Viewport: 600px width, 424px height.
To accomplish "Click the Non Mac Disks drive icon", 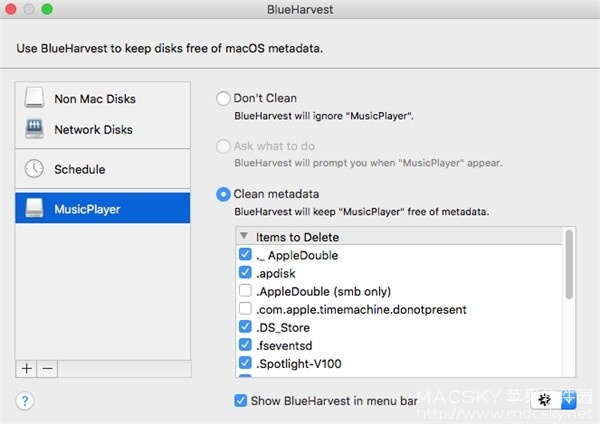I will (x=34, y=98).
